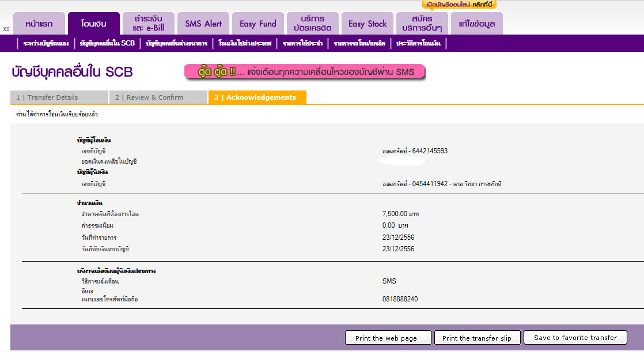The image size is (644, 355).
Task: Click the จำนวนเงินที่ต้องการโอน label
Action: click(x=109, y=214)
